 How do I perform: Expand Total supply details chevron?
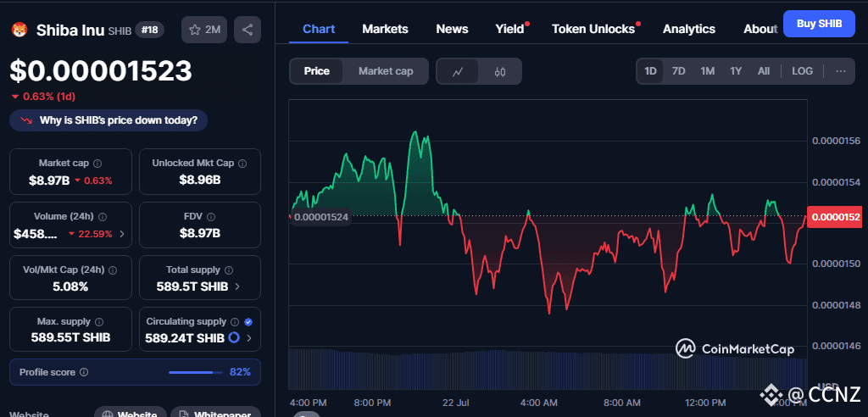(x=237, y=286)
